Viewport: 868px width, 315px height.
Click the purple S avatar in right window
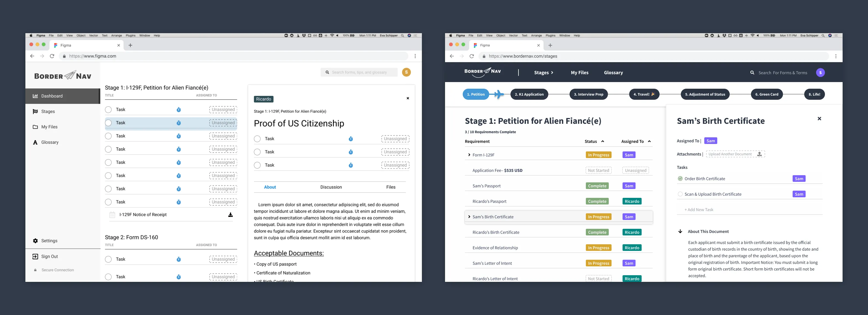coord(821,72)
